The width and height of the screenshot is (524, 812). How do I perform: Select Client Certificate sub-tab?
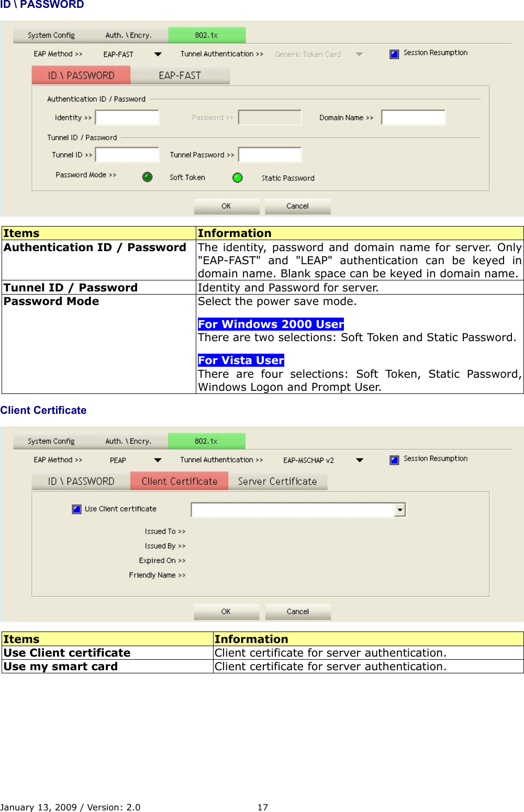coord(180,481)
